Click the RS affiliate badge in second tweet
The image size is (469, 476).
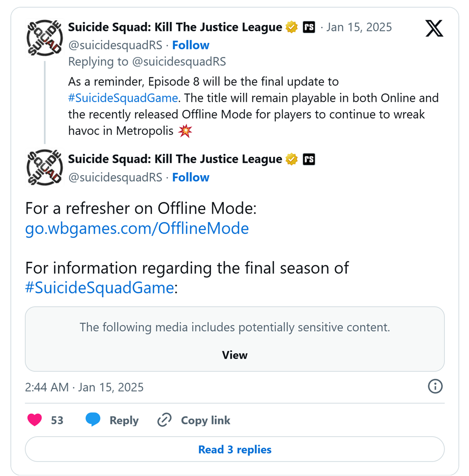[309, 160]
